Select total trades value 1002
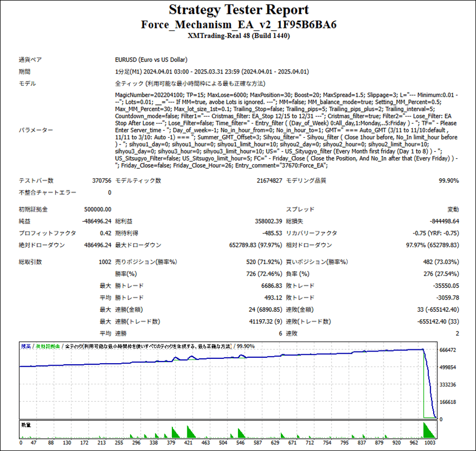 point(105,262)
